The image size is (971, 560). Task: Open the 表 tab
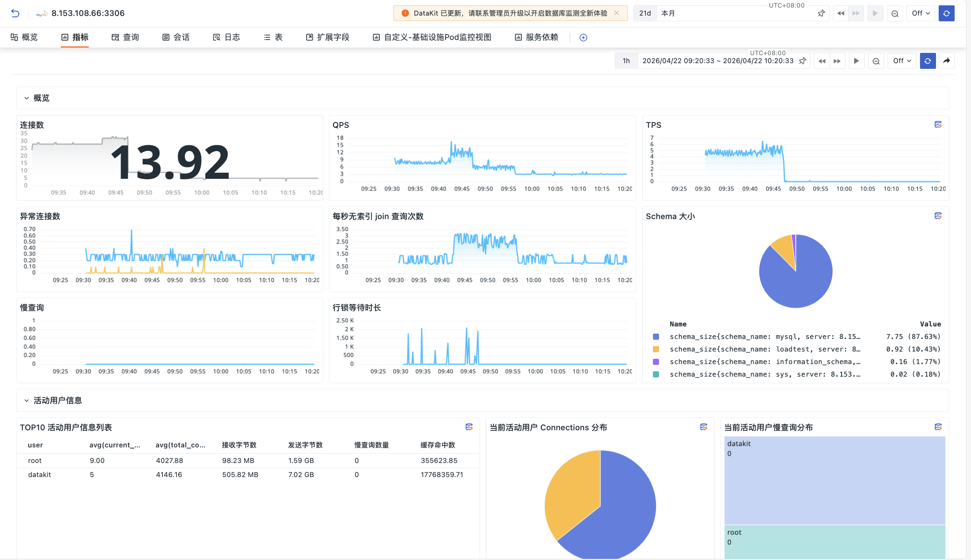pyautogui.click(x=273, y=37)
